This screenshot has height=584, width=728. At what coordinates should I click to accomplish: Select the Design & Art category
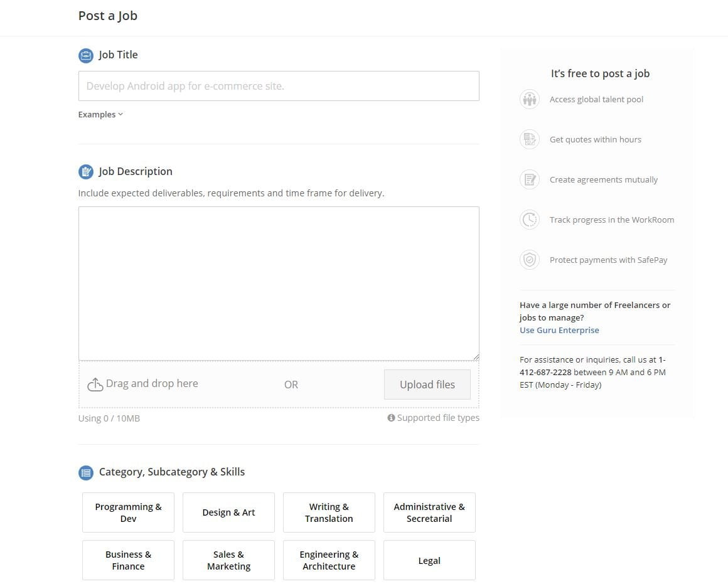228,512
